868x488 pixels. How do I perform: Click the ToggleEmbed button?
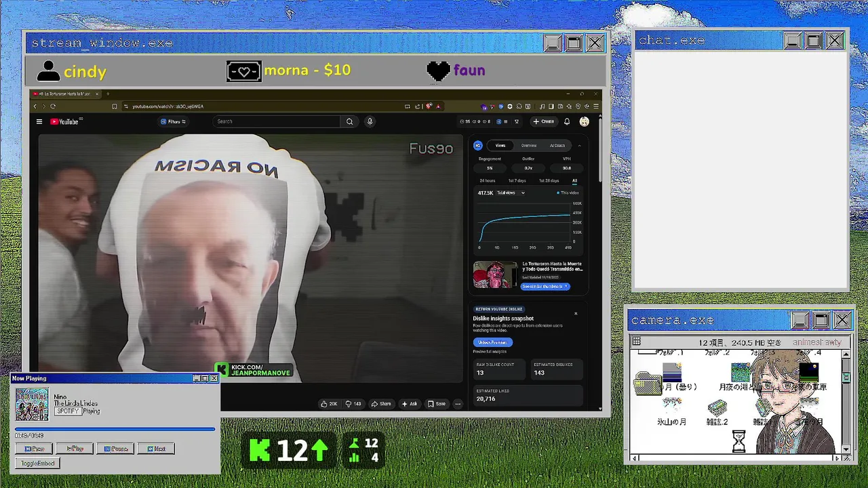tap(37, 464)
